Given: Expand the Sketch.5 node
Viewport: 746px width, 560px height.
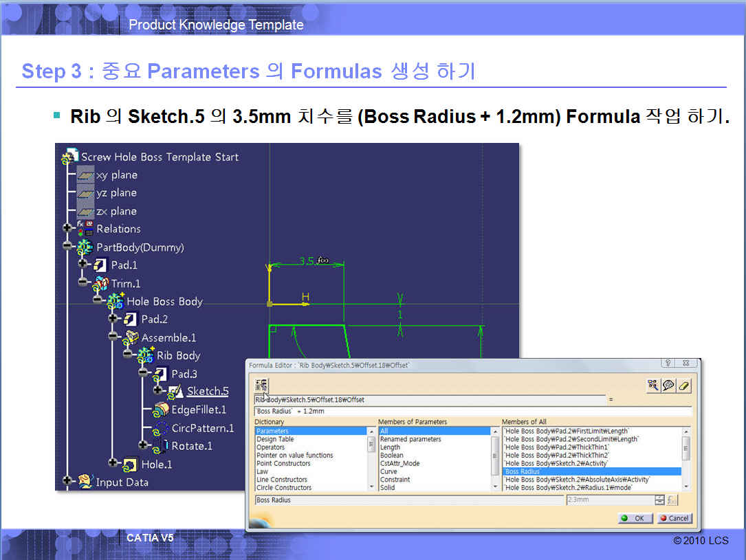Looking at the screenshot, I should coord(158,391).
